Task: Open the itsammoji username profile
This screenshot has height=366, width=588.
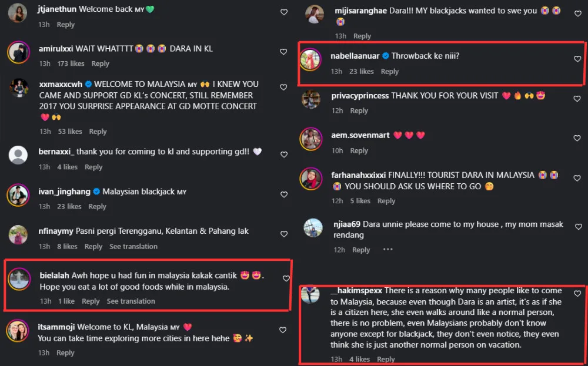Action: click(x=56, y=327)
